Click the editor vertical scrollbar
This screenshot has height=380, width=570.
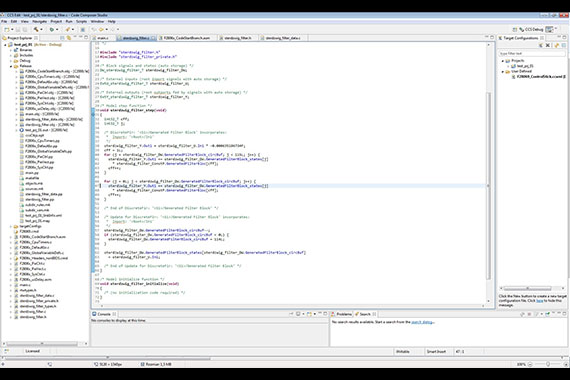pos(489,185)
